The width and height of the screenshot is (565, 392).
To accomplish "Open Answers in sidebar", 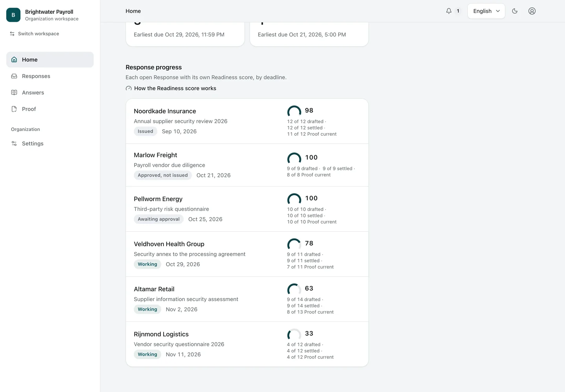I will (x=50, y=93).
